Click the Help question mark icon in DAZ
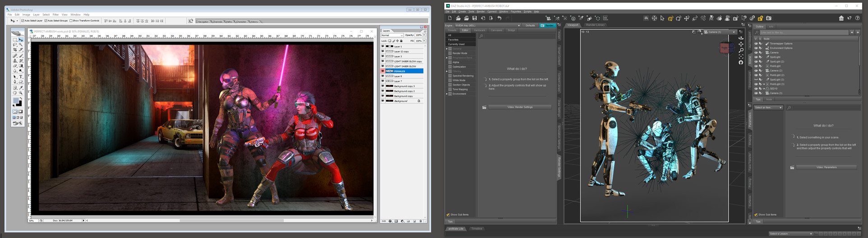 tap(858, 18)
